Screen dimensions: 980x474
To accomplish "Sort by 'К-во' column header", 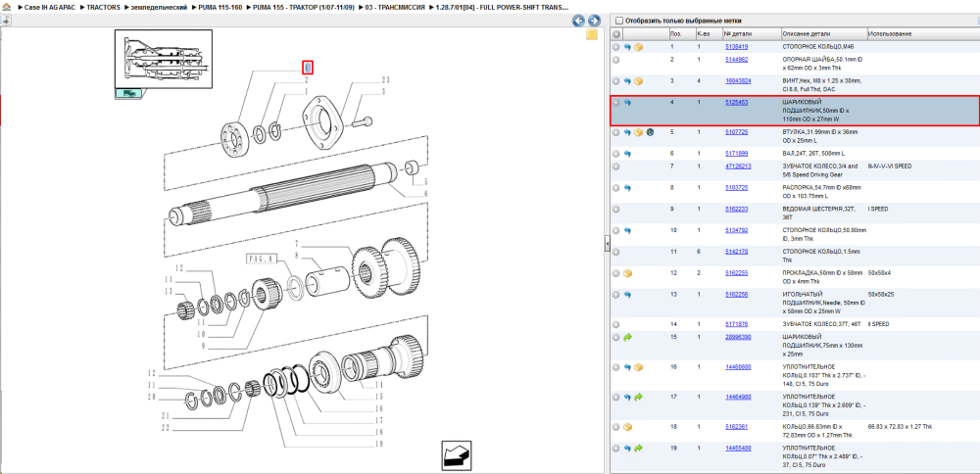I will [x=703, y=33].
